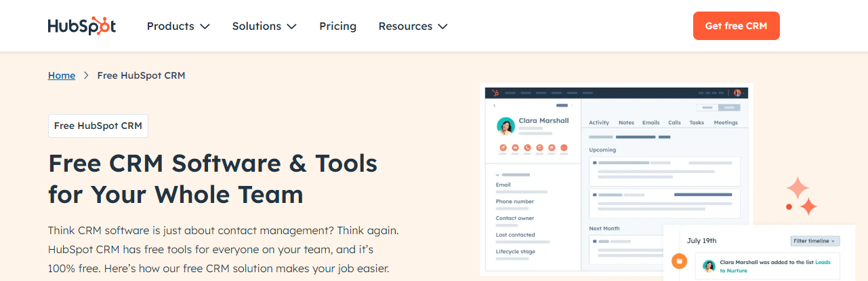Click the orange list icon beside the timeline
Viewport: 868px width, 281px height.
679,261
